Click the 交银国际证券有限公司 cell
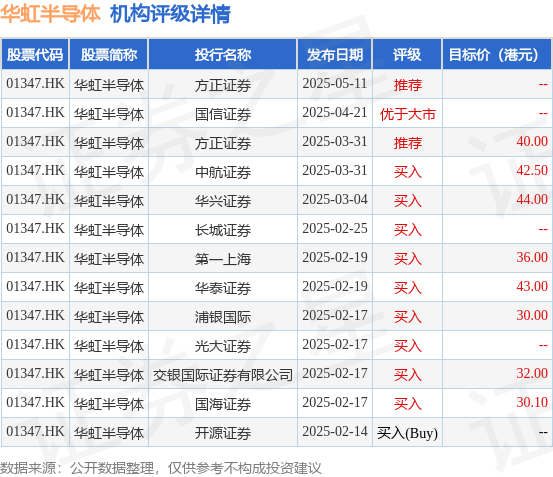The image size is (553, 477). click(x=223, y=375)
